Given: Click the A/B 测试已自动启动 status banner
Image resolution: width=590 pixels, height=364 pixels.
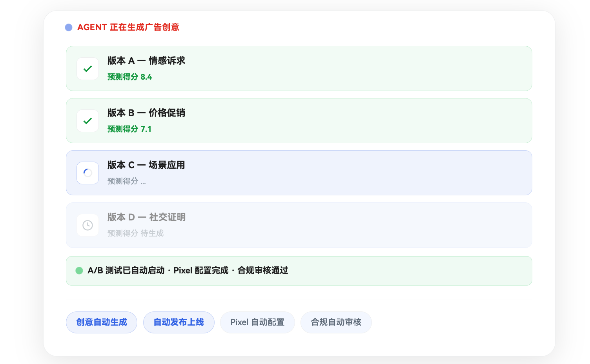Looking at the screenshot, I should pyautogui.click(x=299, y=271).
